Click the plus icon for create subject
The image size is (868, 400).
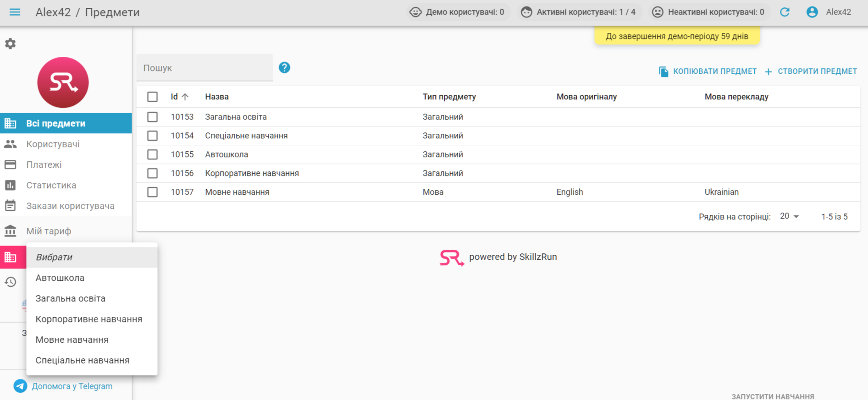click(768, 71)
